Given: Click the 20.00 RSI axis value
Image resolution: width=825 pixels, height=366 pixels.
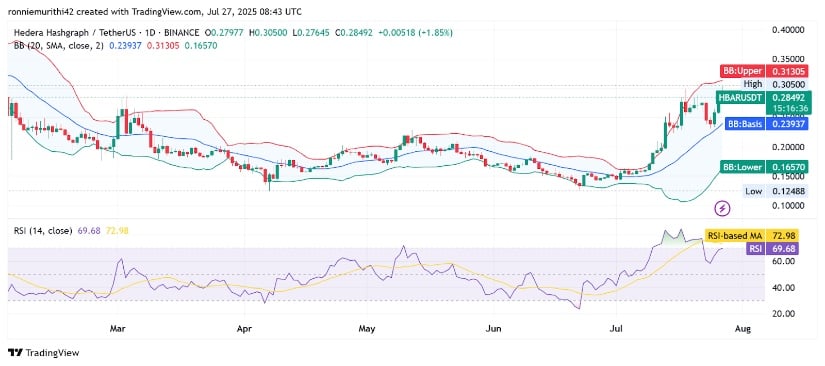Looking at the screenshot, I should click(x=783, y=314).
